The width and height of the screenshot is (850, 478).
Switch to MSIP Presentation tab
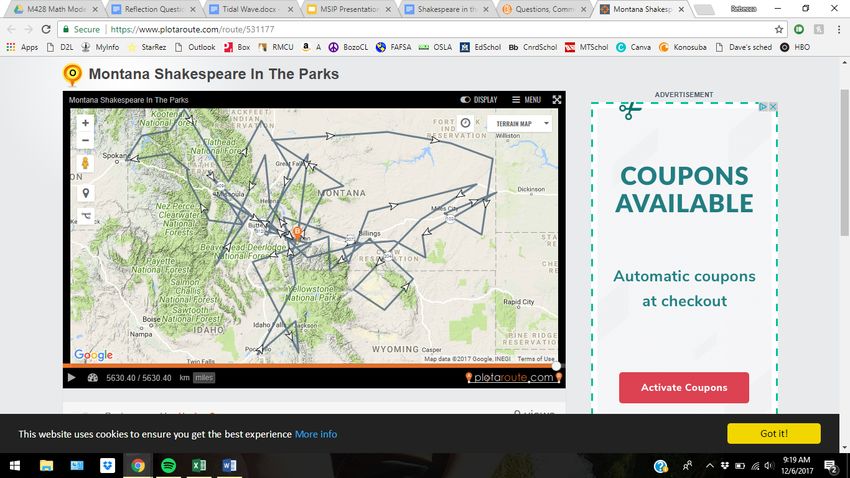[x=347, y=9]
